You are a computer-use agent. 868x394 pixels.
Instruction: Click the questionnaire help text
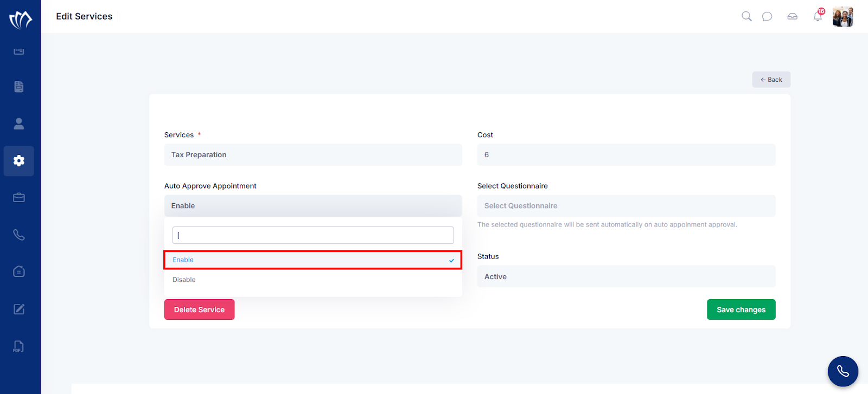click(607, 224)
